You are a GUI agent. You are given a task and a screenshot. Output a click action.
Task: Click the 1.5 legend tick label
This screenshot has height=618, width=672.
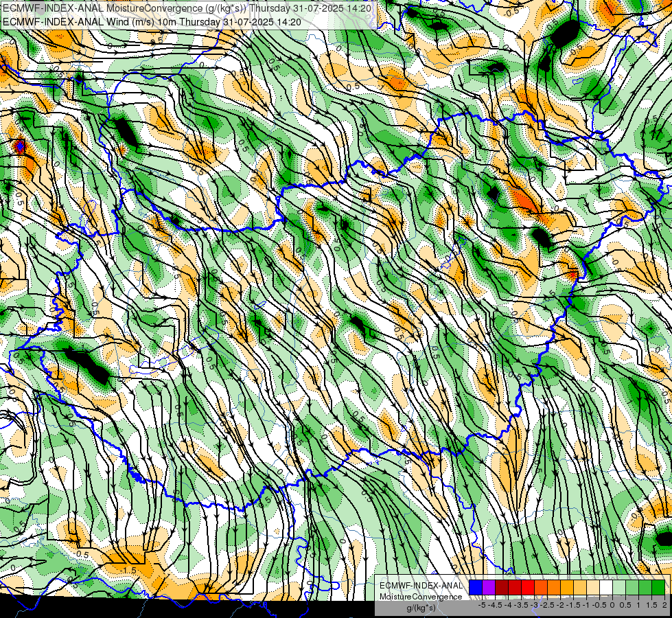(x=652, y=605)
